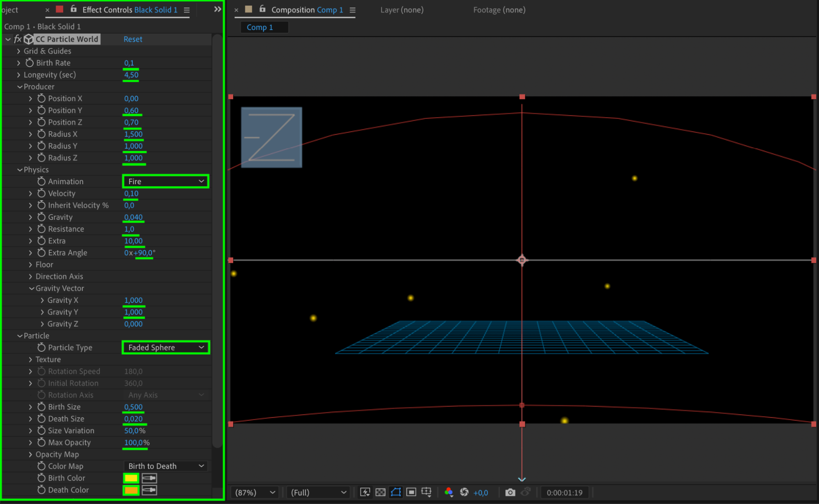This screenshot has height=504, width=819.
Task: Expand Grid & Guides section
Action: coord(18,51)
